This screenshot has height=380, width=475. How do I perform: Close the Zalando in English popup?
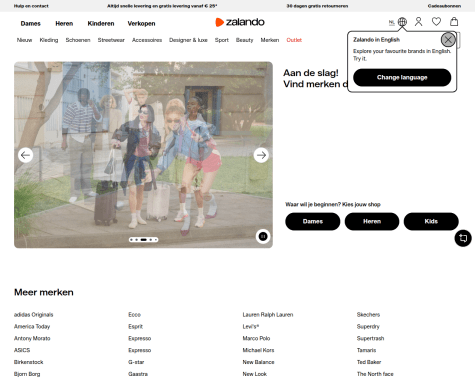point(448,40)
